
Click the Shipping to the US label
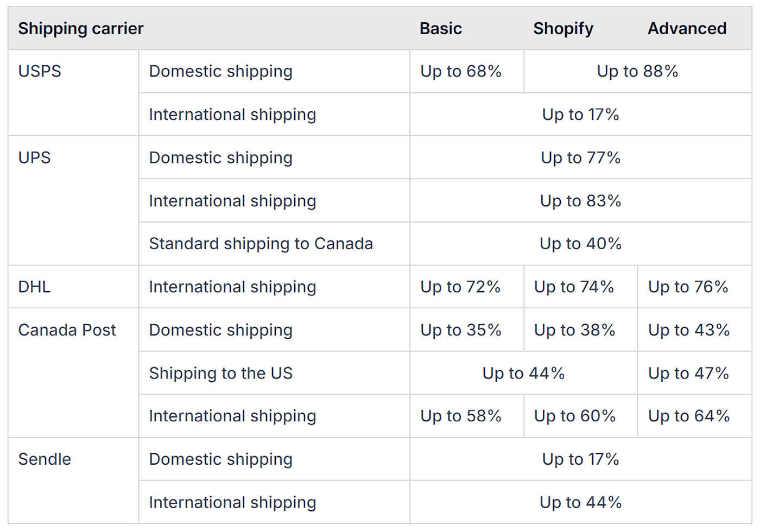coord(220,373)
